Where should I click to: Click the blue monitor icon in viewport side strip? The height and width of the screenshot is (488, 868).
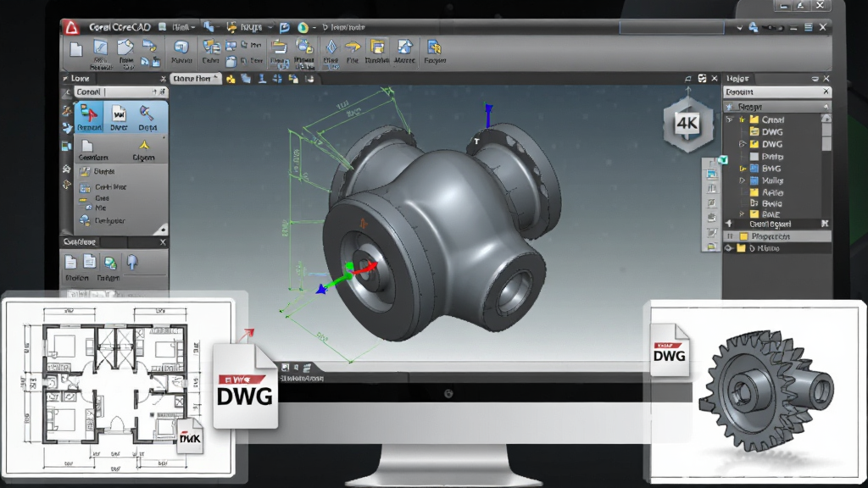(x=711, y=175)
